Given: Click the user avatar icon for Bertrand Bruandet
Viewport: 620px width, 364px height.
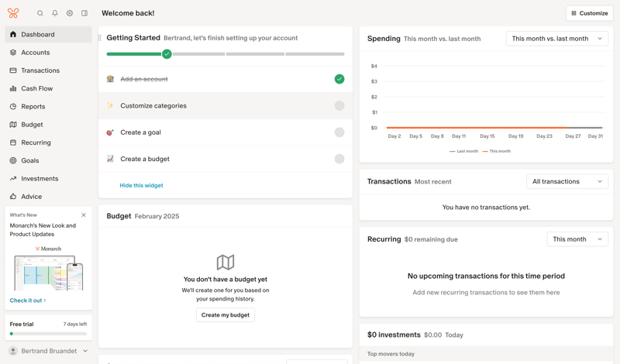Looking at the screenshot, I should [13, 351].
